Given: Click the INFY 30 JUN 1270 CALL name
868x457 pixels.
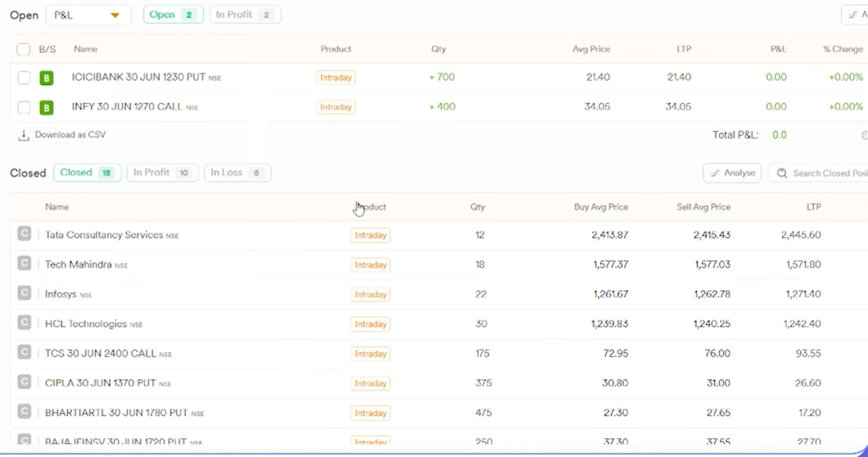Looking at the screenshot, I should click(x=127, y=107).
